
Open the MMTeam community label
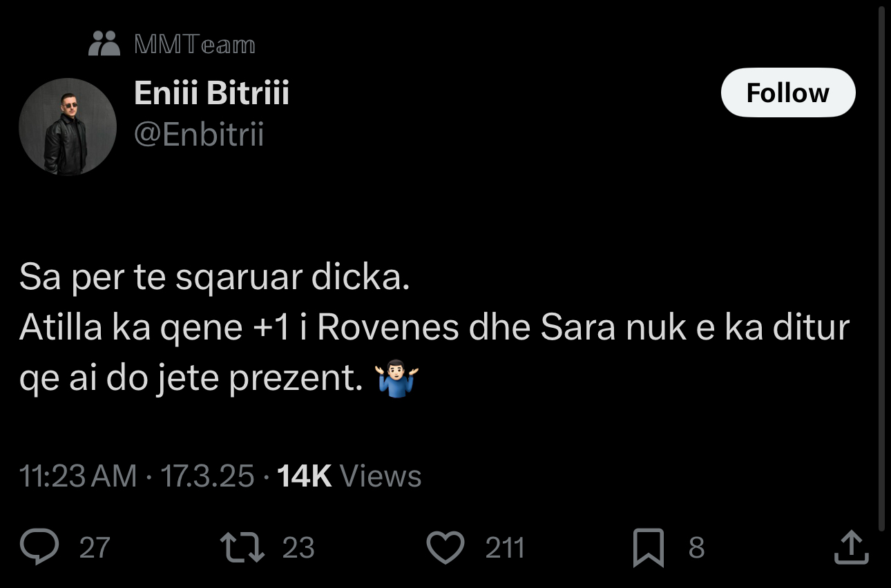[195, 45]
